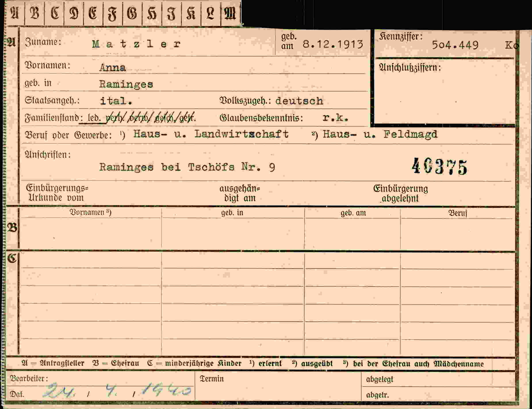
Task: Click the birth date '8.12.1913'
Action: click(333, 44)
